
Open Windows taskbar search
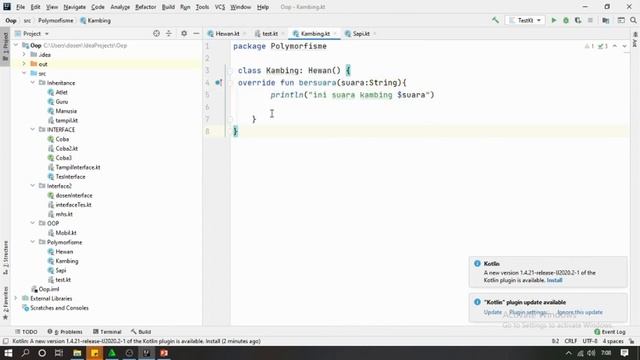point(25,353)
